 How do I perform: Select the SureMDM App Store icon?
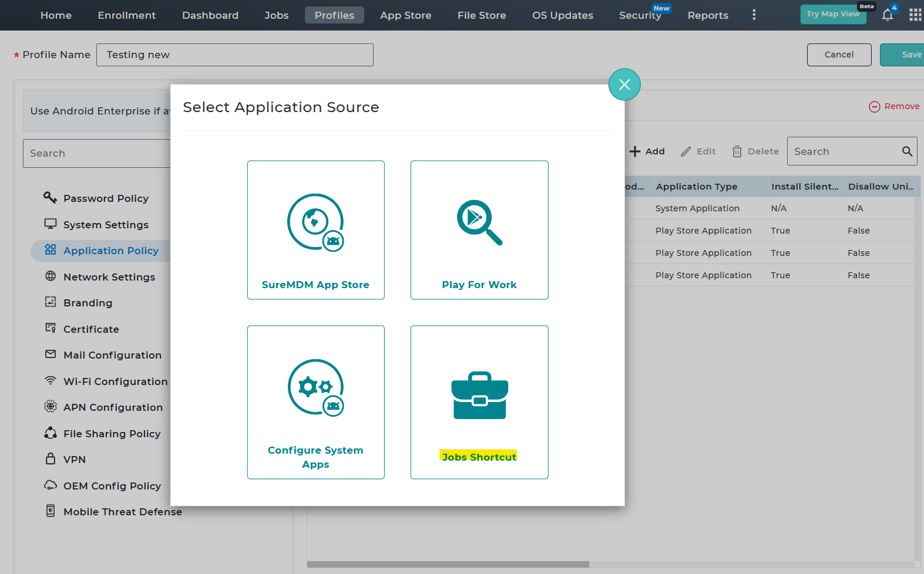315,222
